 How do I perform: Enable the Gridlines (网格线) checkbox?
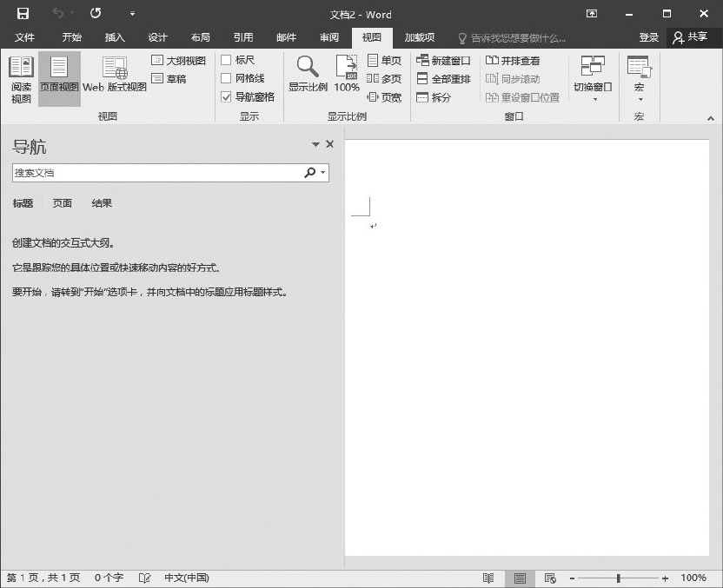pyautogui.click(x=226, y=78)
